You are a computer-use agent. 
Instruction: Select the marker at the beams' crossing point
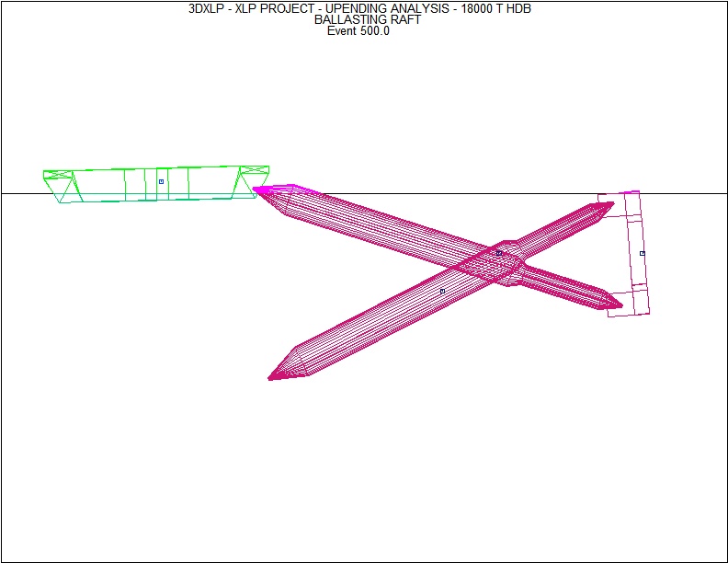coord(499,253)
